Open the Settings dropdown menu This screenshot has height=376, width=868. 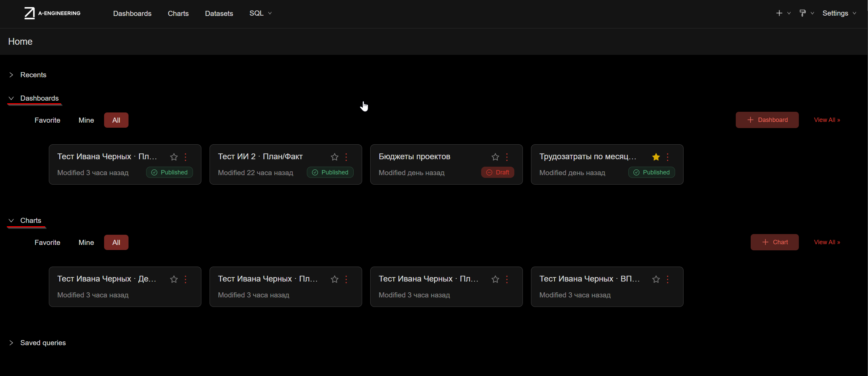(839, 13)
